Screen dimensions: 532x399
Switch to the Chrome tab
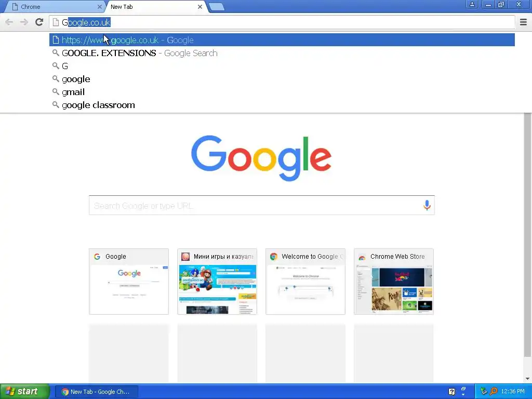[x=54, y=7]
